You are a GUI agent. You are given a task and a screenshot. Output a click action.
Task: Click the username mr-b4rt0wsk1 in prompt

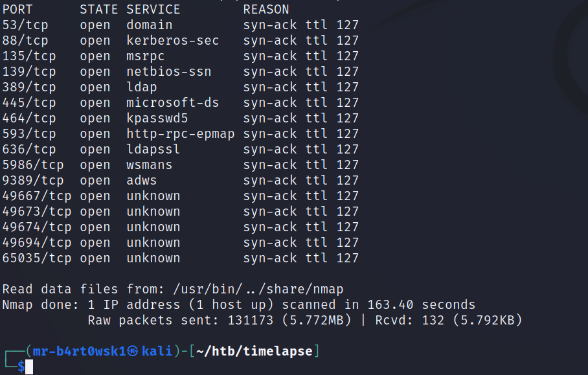pyautogui.click(x=80, y=351)
